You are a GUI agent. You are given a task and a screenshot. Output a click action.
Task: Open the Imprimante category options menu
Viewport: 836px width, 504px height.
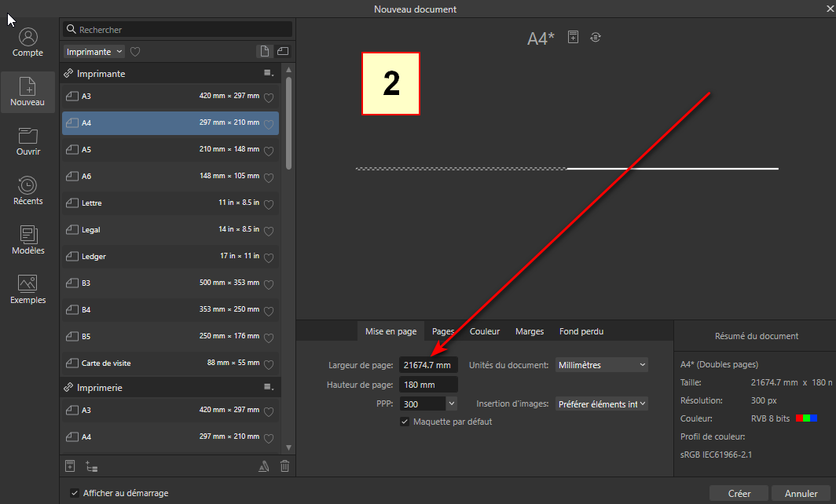click(269, 73)
